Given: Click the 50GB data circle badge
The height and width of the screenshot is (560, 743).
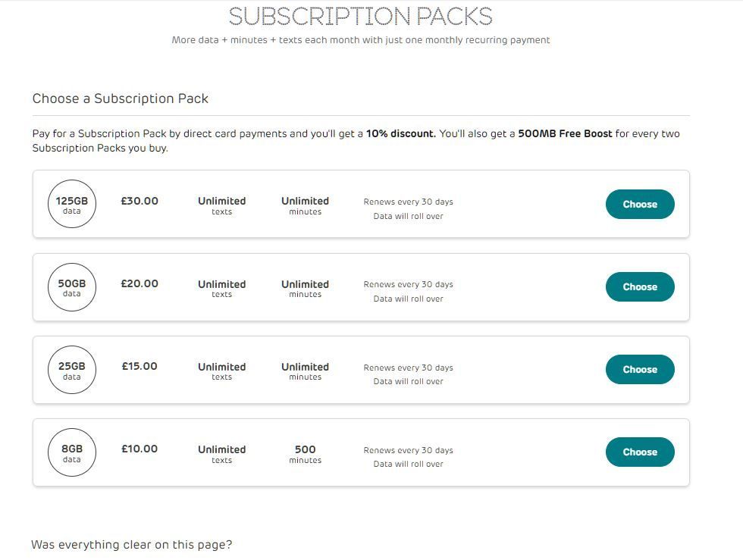Looking at the screenshot, I should pos(72,287).
